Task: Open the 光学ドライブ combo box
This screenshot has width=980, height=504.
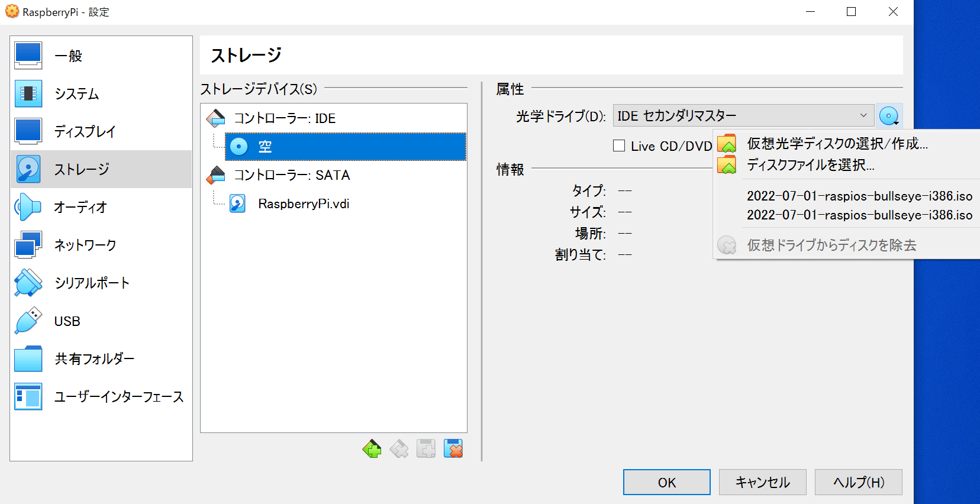Action: [x=743, y=115]
